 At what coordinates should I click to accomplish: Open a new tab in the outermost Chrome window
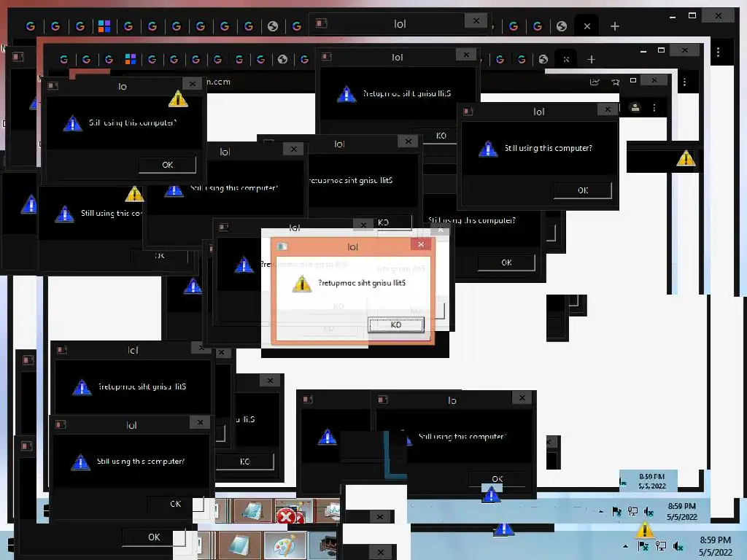615,26
